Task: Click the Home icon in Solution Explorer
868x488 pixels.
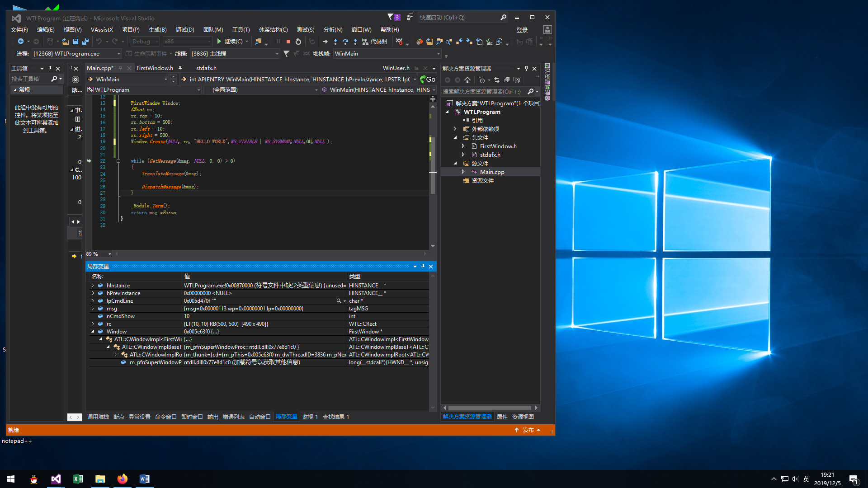Action: [467, 80]
